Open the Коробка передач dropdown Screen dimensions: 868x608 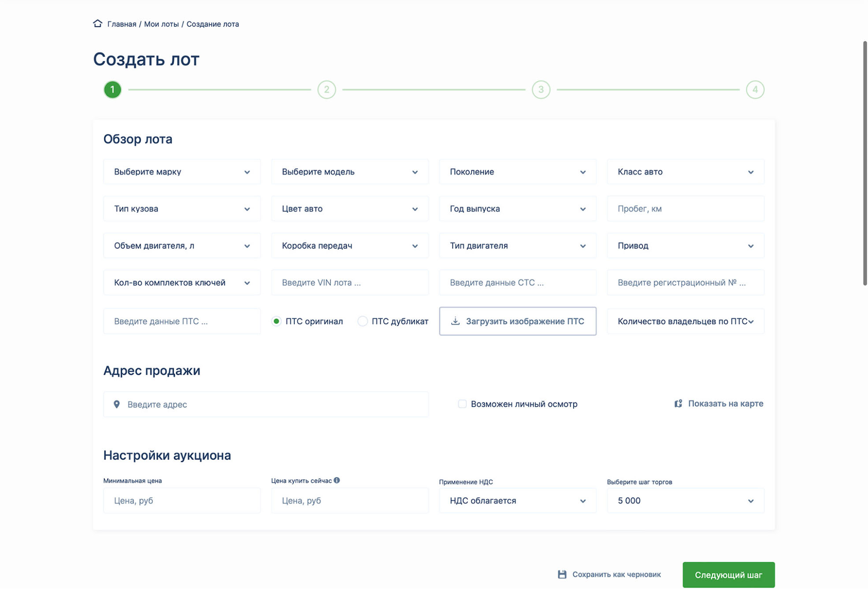point(350,246)
